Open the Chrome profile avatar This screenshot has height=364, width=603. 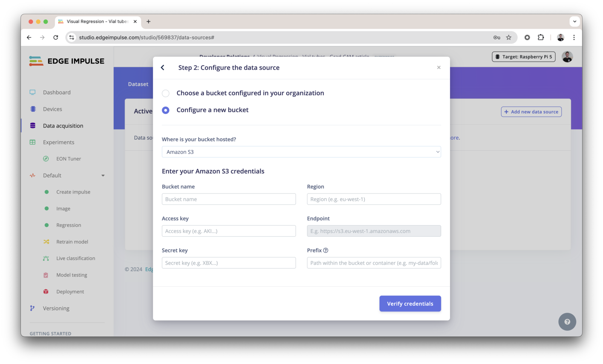560,37
